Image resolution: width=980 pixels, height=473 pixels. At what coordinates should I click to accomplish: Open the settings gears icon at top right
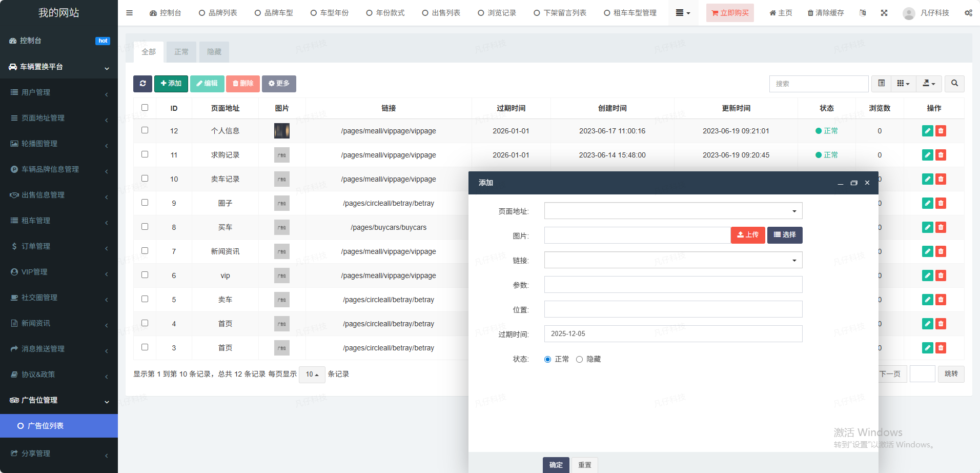[x=968, y=13]
